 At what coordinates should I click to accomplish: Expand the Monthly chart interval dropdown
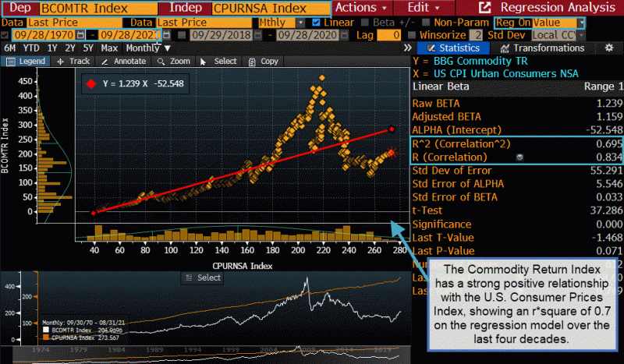click(x=148, y=48)
